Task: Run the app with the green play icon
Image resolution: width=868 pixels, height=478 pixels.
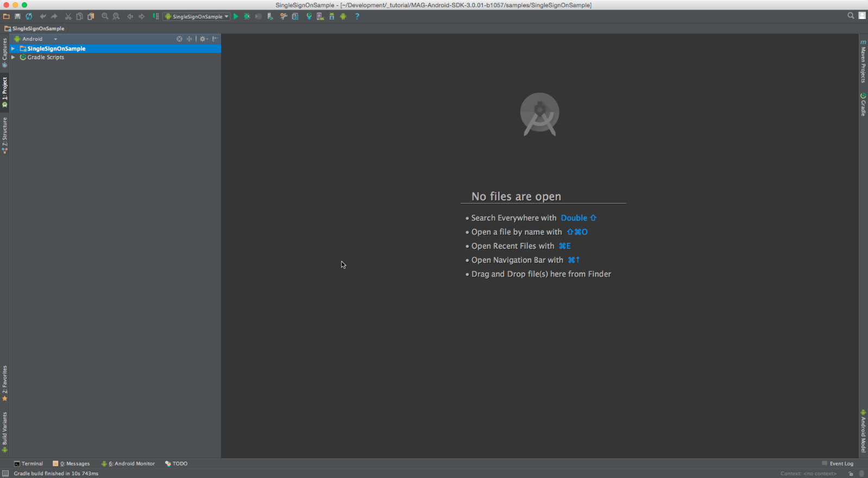Action: (236, 16)
